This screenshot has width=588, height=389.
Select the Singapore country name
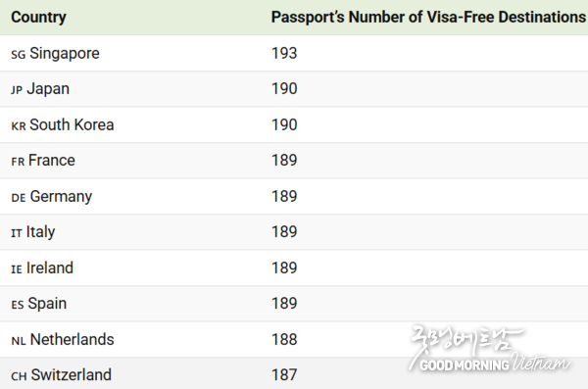click(65, 53)
